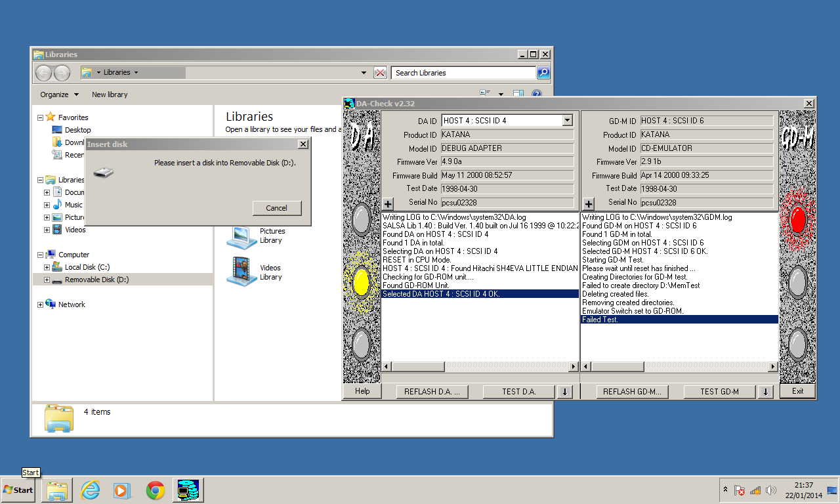Image resolution: width=840 pixels, height=504 pixels.
Task: Click New library in Libraries toolbar
Action: (x=110, y=94)
